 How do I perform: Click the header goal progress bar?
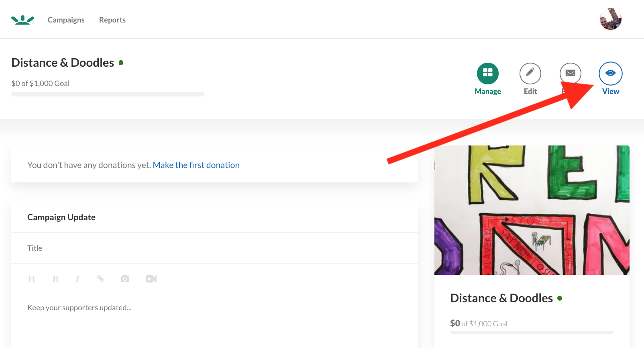108,94
